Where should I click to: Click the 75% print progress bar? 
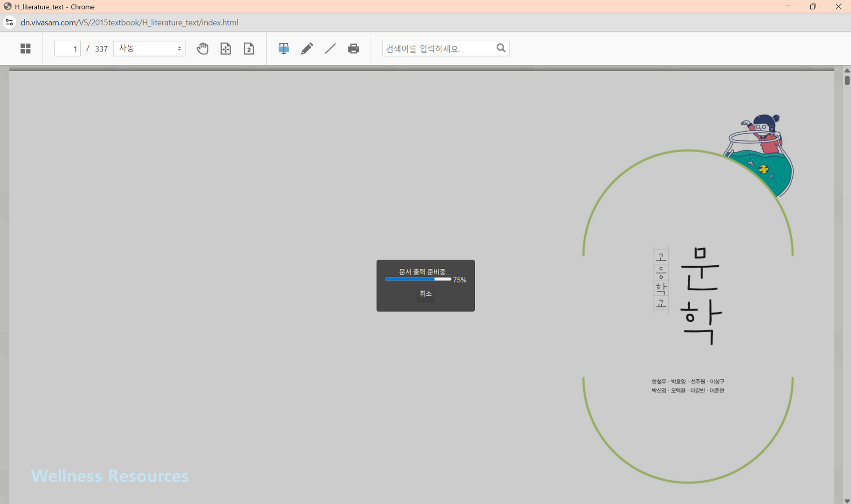pyautogui.click(x=418, y=279)
